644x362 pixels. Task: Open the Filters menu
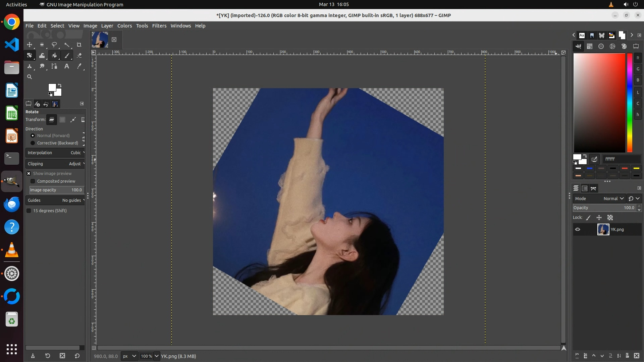pos(159,26)
